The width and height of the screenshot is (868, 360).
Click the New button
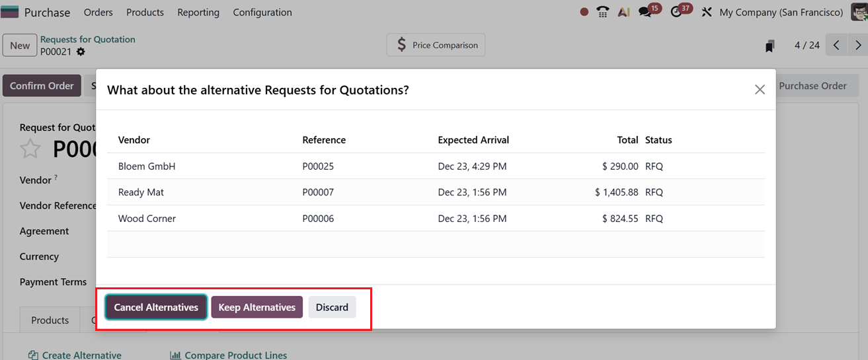tap(20, 46)
